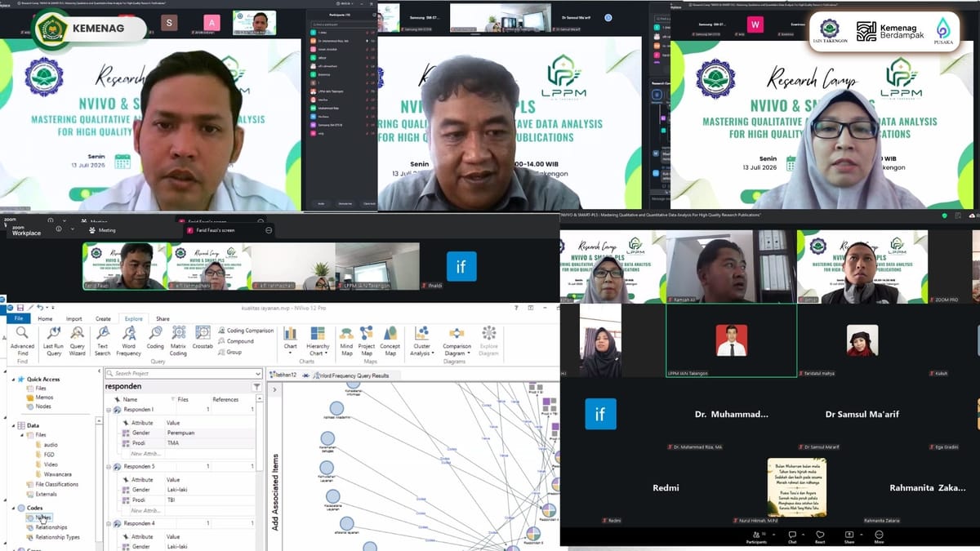Start a Text Search query
980x551 pixels.
pyautogui.click(x=102, y=340)
